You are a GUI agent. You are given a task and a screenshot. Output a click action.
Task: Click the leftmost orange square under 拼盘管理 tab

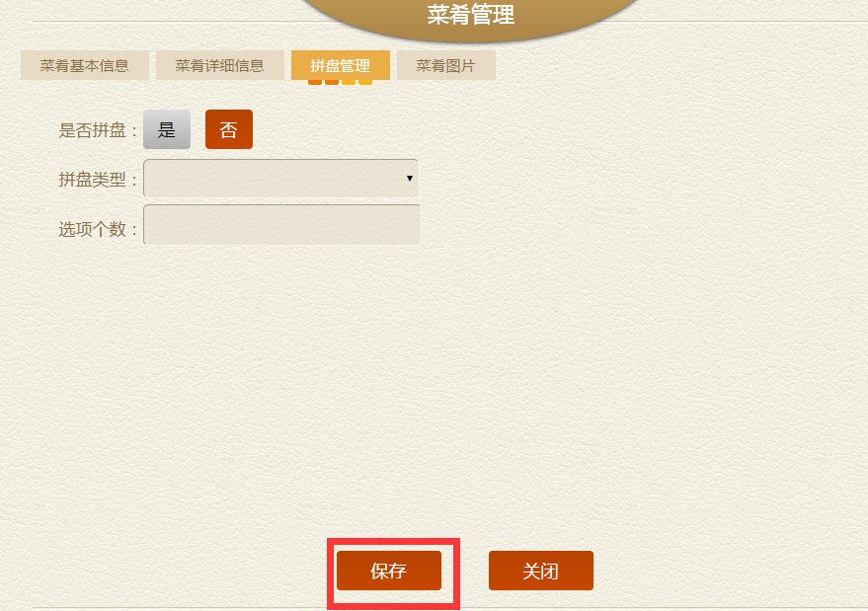[315, 82]
